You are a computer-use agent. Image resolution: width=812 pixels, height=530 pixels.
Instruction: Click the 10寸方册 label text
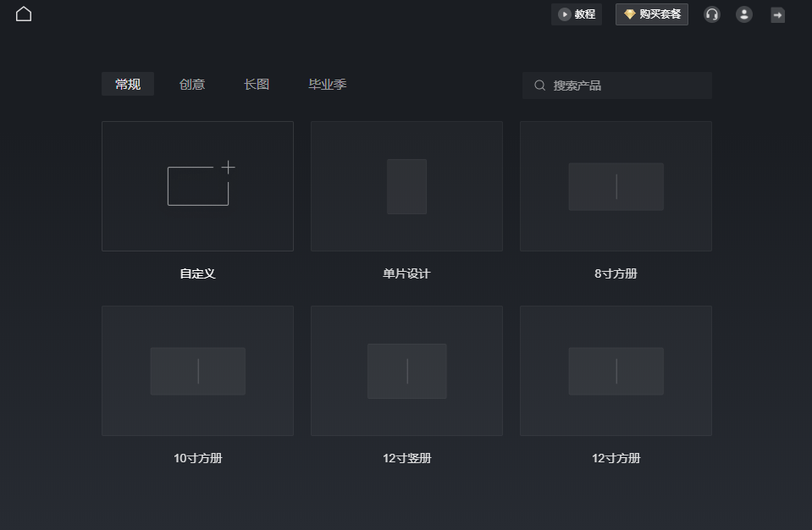pos(198,458)
